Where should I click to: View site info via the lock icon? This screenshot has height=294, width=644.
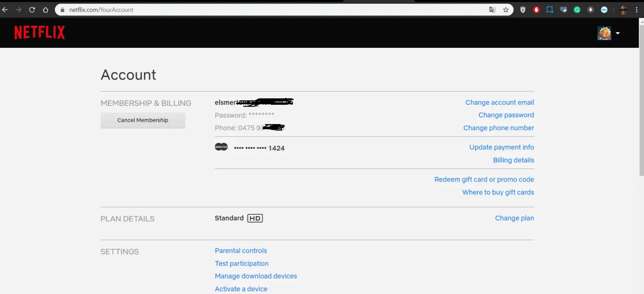coord(62,10)
